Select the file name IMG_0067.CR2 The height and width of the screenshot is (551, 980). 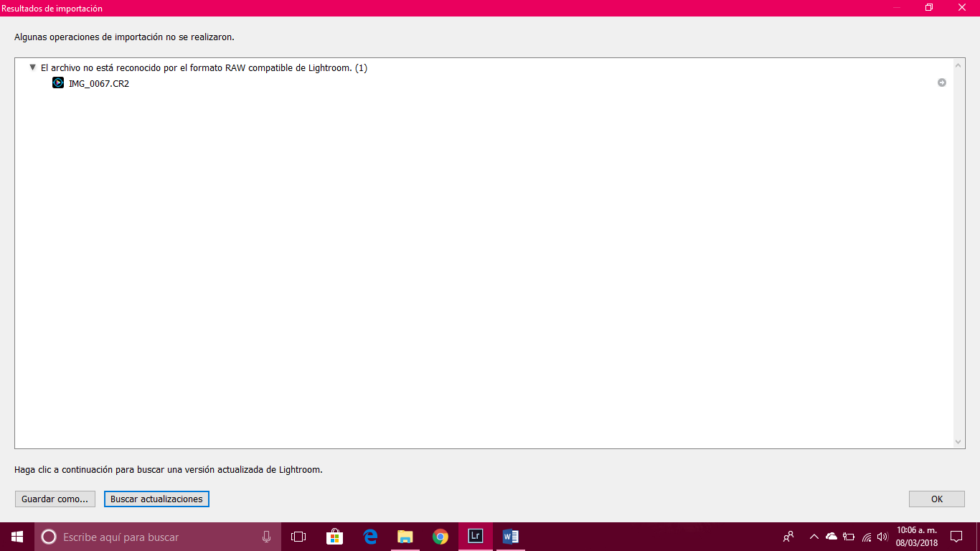(x=99, y=83)
